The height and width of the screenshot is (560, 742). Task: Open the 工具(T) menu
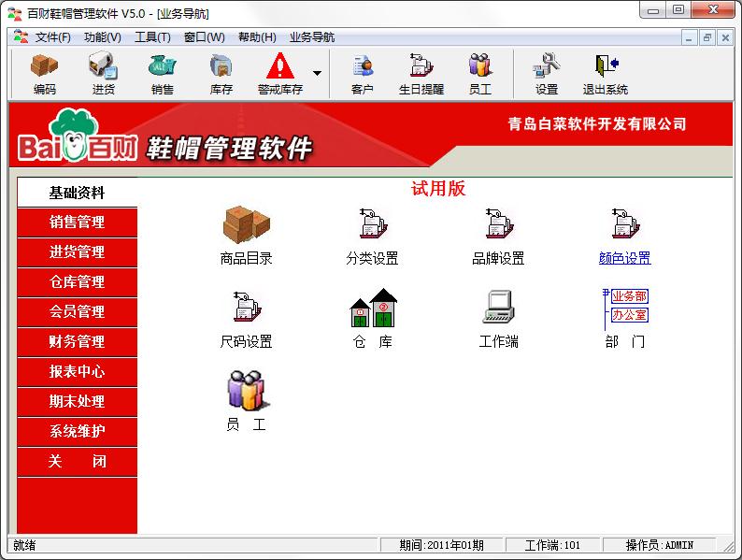point(152,37)
